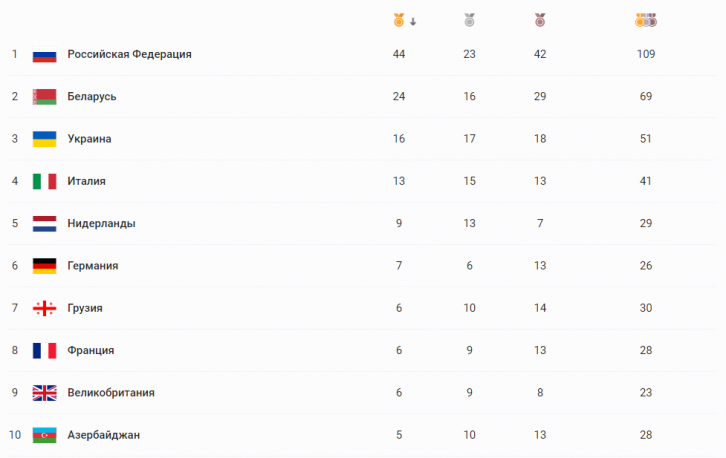Sort by gold medal column icon

(399, 19)
